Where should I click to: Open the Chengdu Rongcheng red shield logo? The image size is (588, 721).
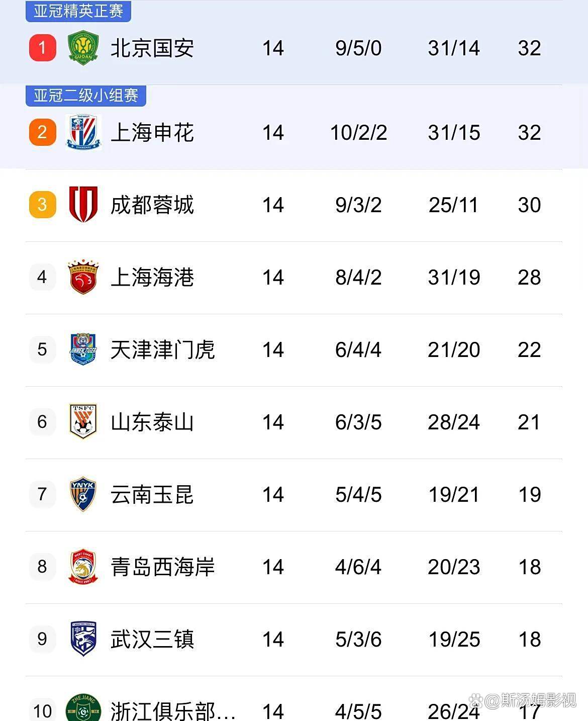point(83,204)
